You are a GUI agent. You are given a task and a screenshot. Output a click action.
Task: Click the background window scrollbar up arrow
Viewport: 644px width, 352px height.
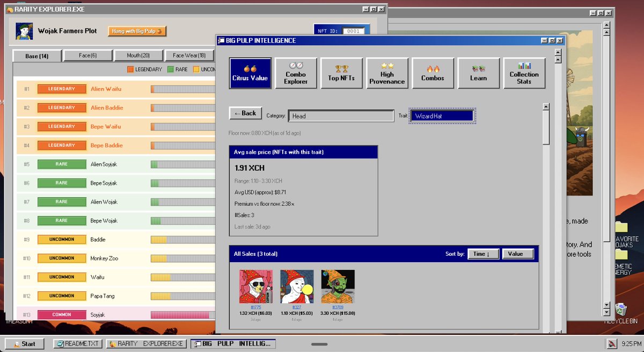click(x=606, y=25)
